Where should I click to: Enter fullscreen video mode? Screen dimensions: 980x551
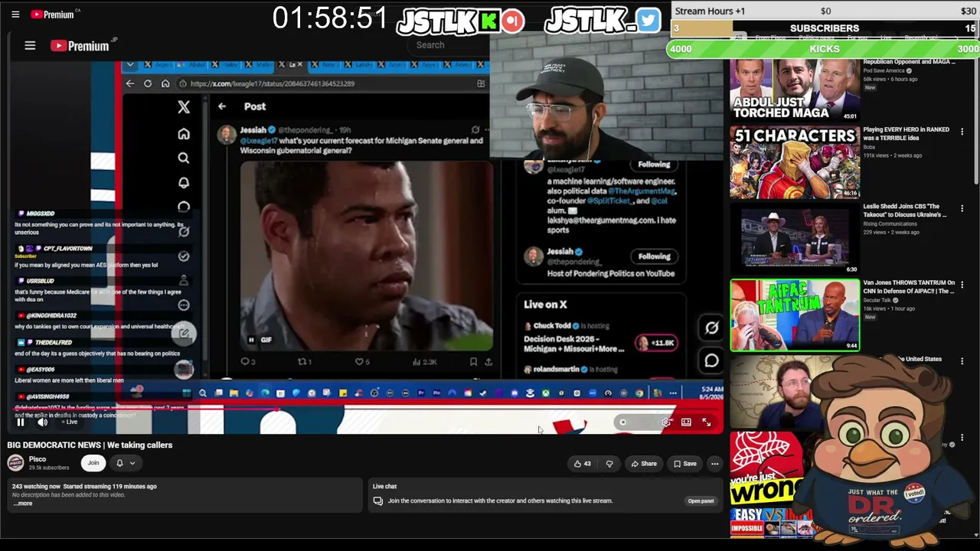coord(706,422)
